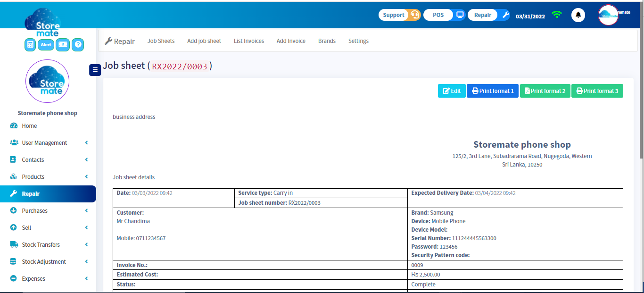Open Expenses in the sidebar

coord(33,279)
